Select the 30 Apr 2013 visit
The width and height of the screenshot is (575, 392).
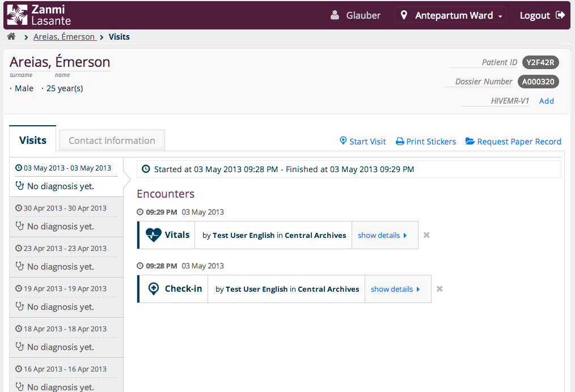pos(66,217)
